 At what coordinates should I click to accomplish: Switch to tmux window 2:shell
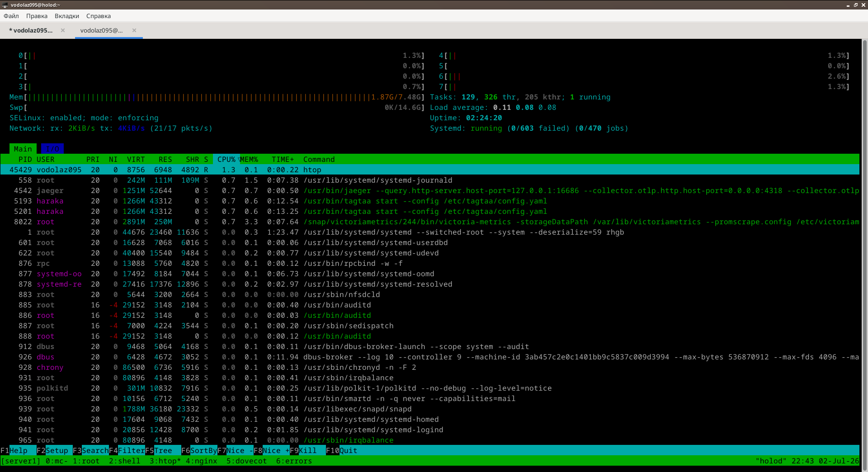(125, 461)
